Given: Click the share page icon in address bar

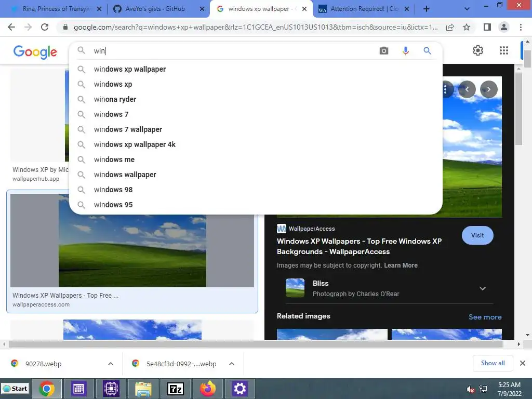Looking at the screenshot, I should coord(450,27).
